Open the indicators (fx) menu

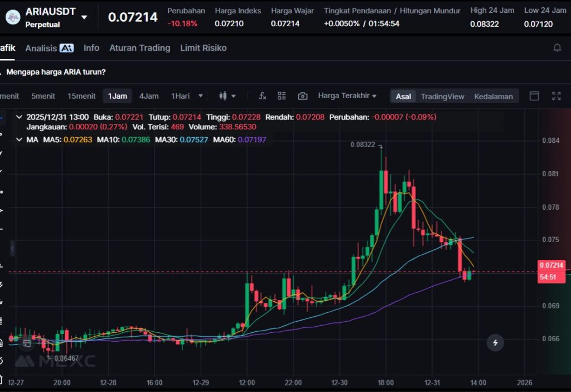[263, 96]
